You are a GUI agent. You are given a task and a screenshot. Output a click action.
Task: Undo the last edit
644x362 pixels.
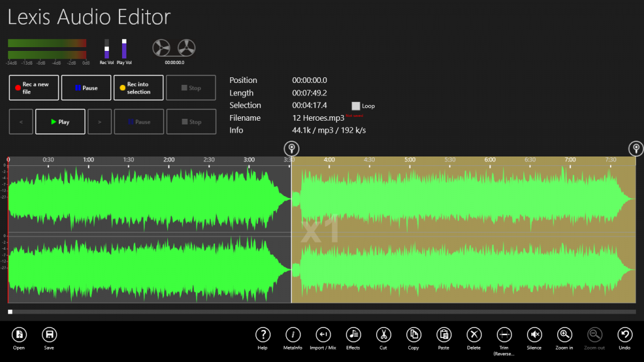point(625,335)
